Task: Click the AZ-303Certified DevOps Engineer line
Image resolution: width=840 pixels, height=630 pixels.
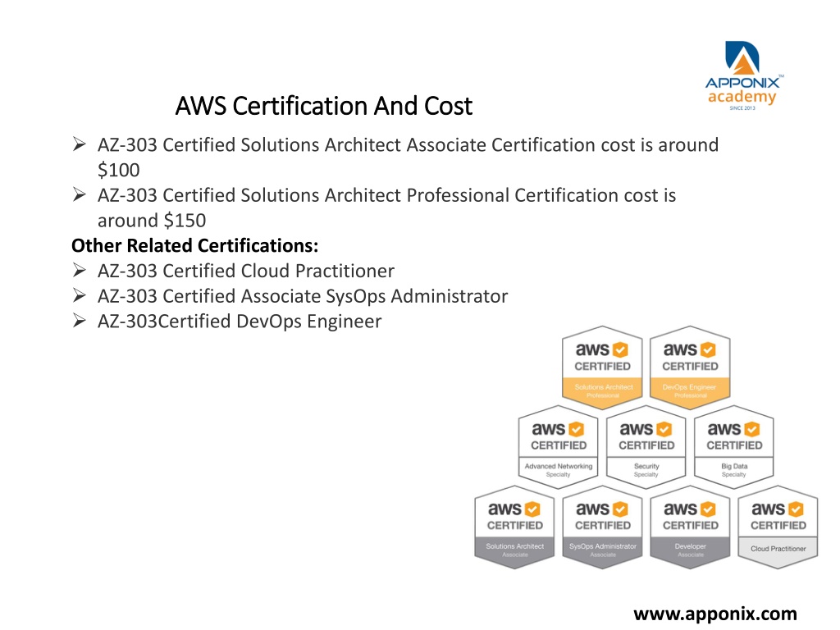Action: pyautogui.click(x=240, y=322)
